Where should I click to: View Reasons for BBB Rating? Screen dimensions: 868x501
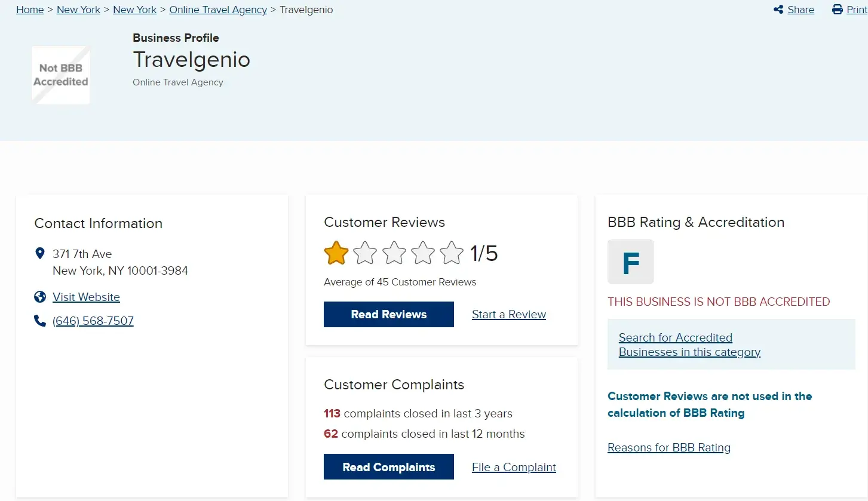point(669,447)
